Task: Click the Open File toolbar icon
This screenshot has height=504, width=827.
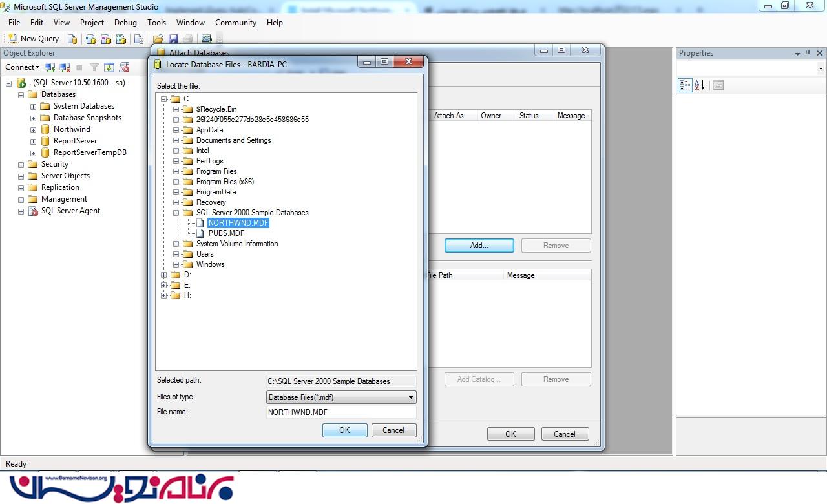Action: [158, 39]
